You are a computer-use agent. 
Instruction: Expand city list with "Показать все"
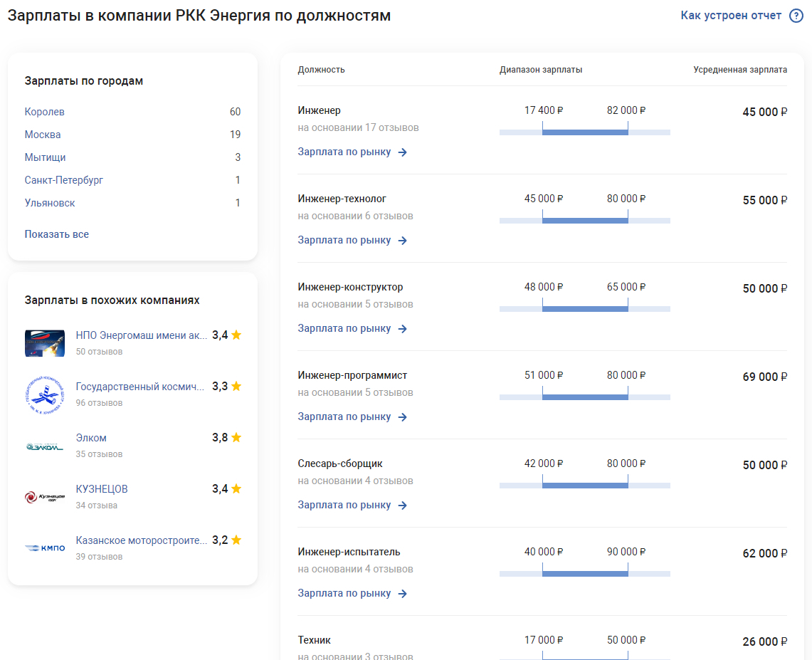click(56, 234)
